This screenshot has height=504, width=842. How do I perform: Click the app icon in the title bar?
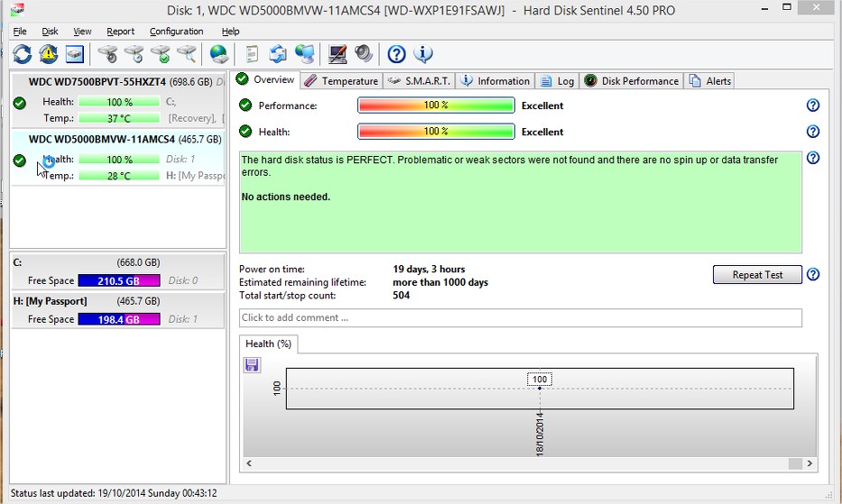(17, 10)
